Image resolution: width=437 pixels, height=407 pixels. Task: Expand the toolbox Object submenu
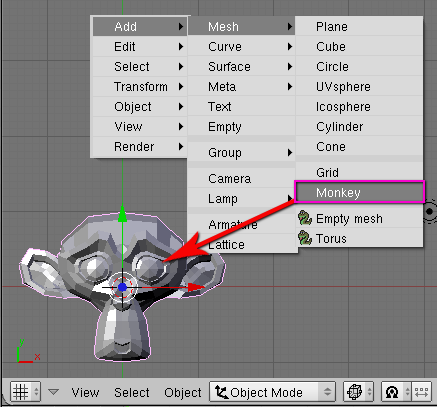point(140,106)
